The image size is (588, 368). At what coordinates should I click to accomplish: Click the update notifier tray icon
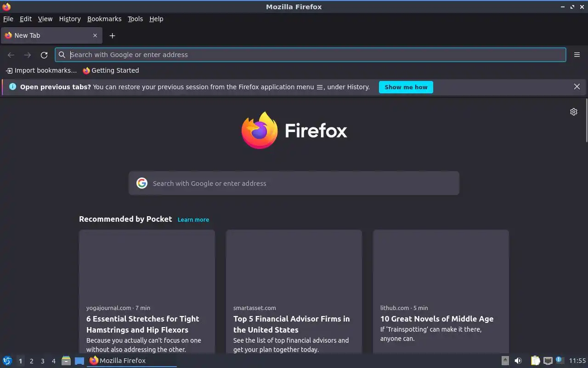click(x=559, y=360)
